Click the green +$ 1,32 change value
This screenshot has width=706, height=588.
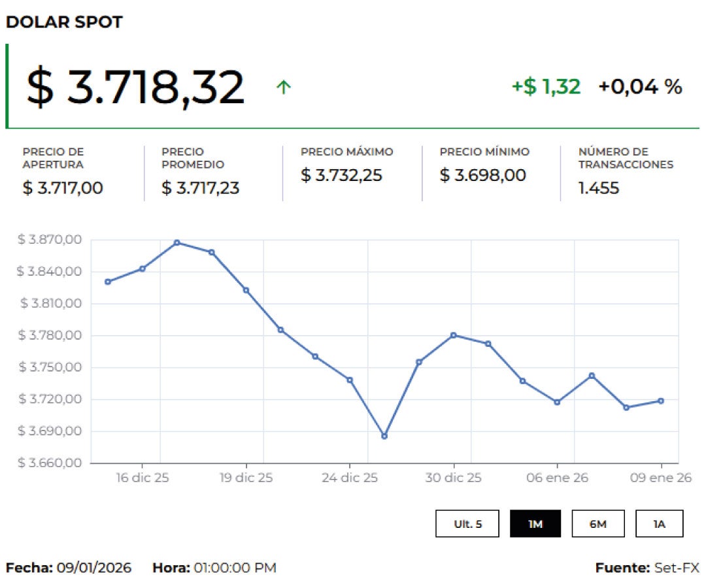[546, 86]
